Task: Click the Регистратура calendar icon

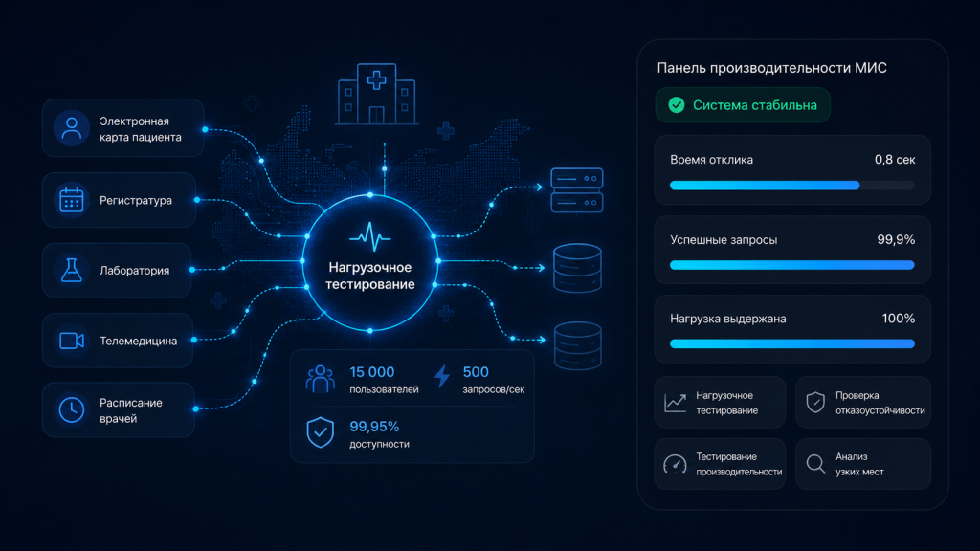Action: 71,200
